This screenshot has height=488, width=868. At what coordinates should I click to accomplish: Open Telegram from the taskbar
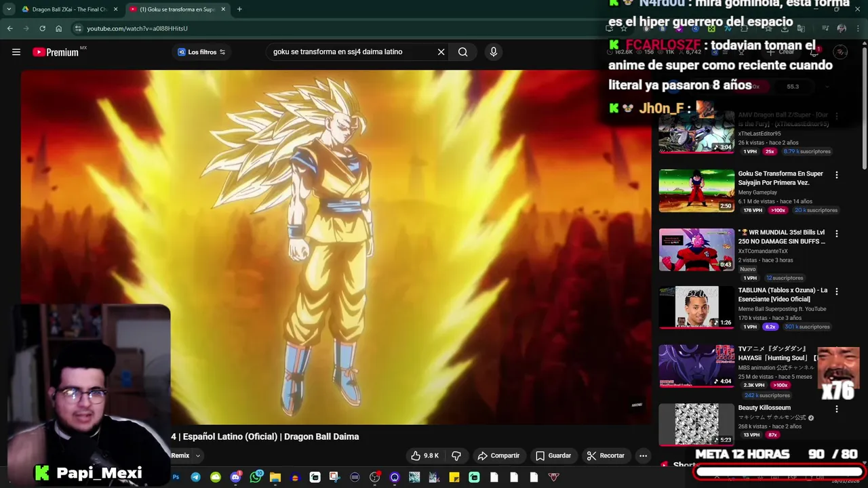[x=196, y=477]
